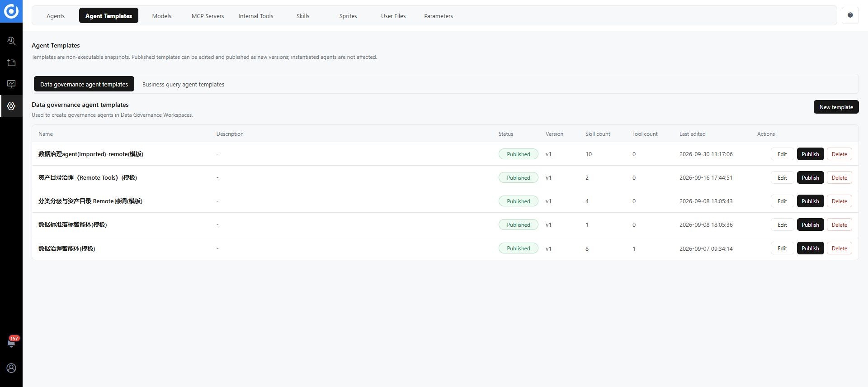This screenshot has width=868, height=387.
Task: Switch to the Models tab
Action: click(161, 16)
